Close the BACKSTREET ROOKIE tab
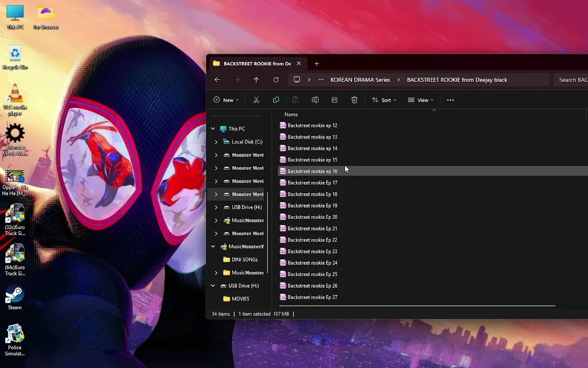The width and height of the screenshot is (588, 368). pyautogui.click(x=299, y=63)
